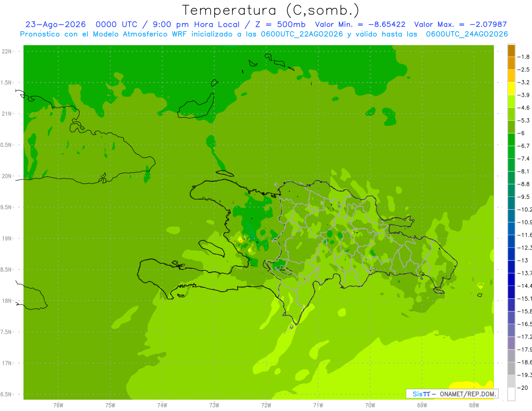Click the 'Valor Max. = -2.07987' readout
Screen dimensions: 532x411
[x=460, y=24]
